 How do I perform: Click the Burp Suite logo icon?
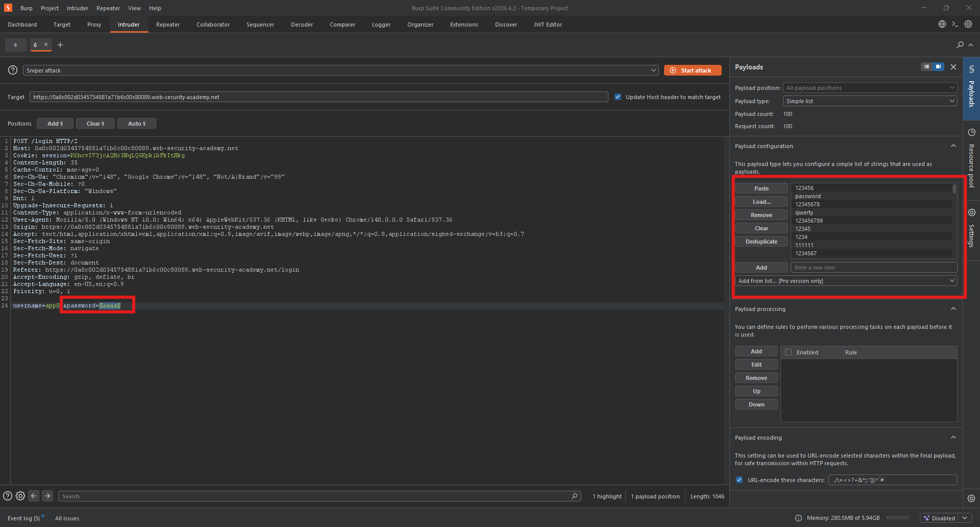(x=8, y=8)
